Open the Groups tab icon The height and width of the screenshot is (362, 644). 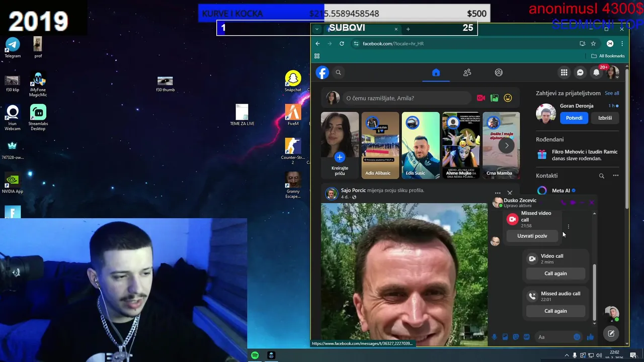(x=499, y=72)
